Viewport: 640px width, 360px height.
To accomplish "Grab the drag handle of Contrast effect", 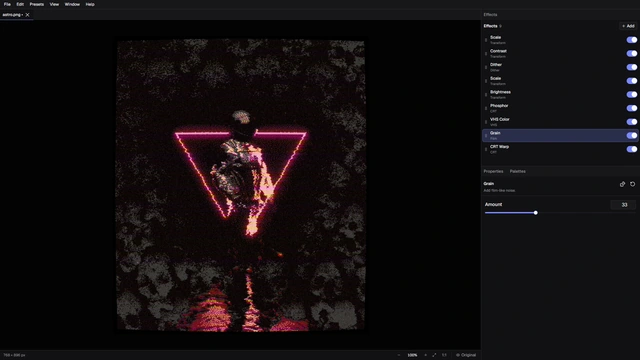I will [486, 53].
